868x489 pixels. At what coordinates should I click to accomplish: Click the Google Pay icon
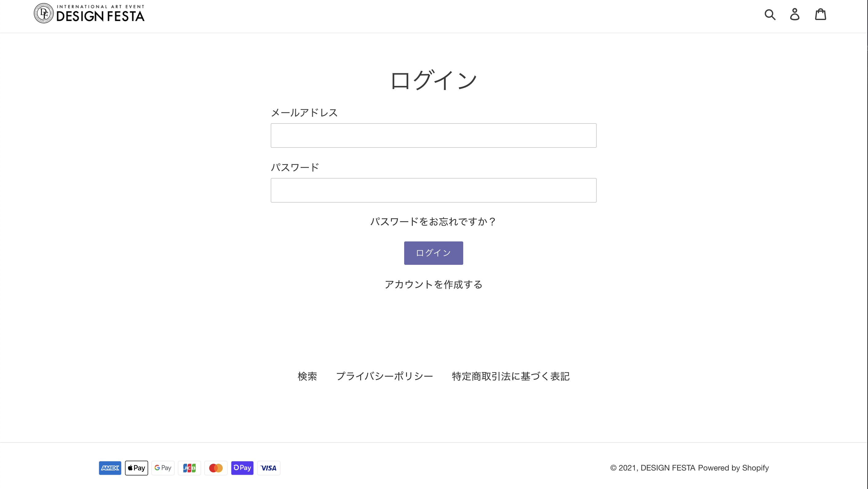[x=163, y=468]
